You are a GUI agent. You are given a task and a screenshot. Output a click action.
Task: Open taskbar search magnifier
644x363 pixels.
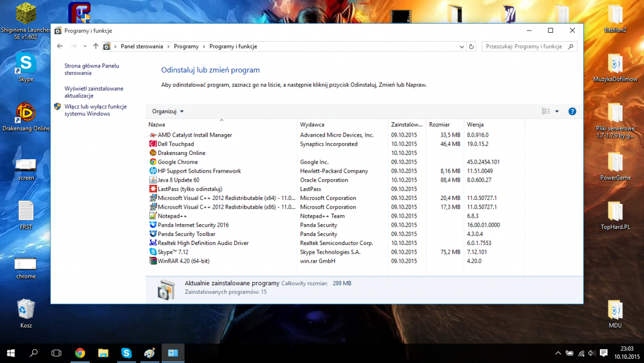coord(33,353)
